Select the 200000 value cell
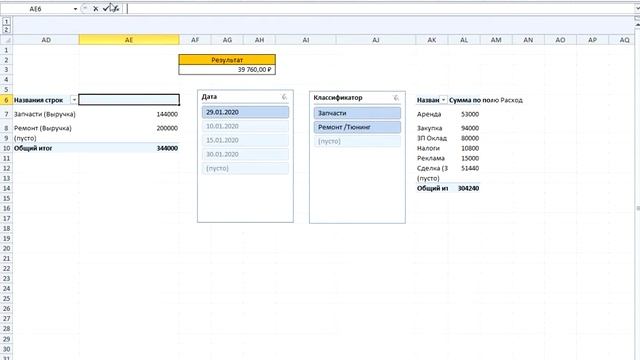 (129, 128)
